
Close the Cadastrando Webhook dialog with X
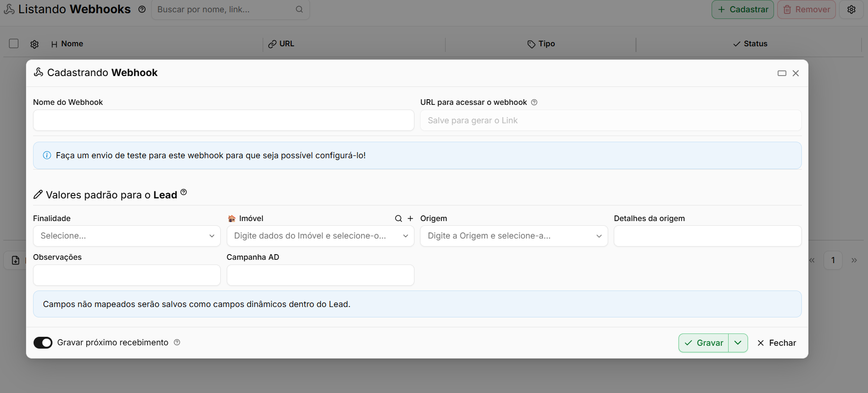click(x=796, y=73)
